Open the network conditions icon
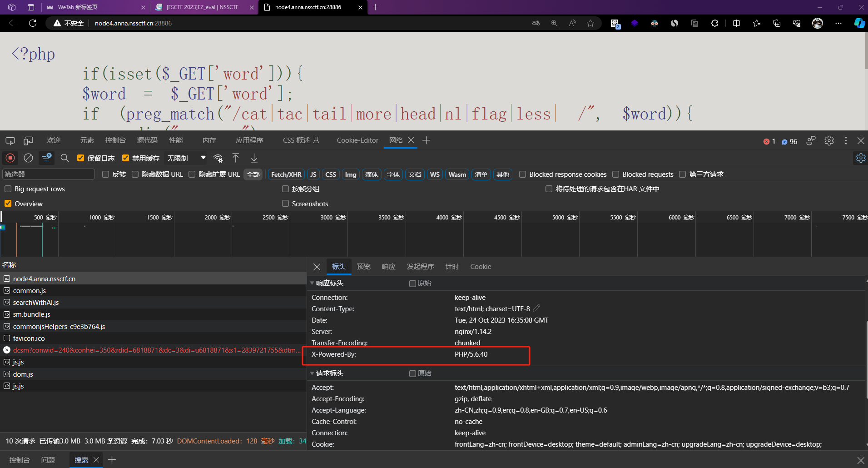The width and height of the screenshot is (868, 468). pyautogui.click(x=218, y=158)
